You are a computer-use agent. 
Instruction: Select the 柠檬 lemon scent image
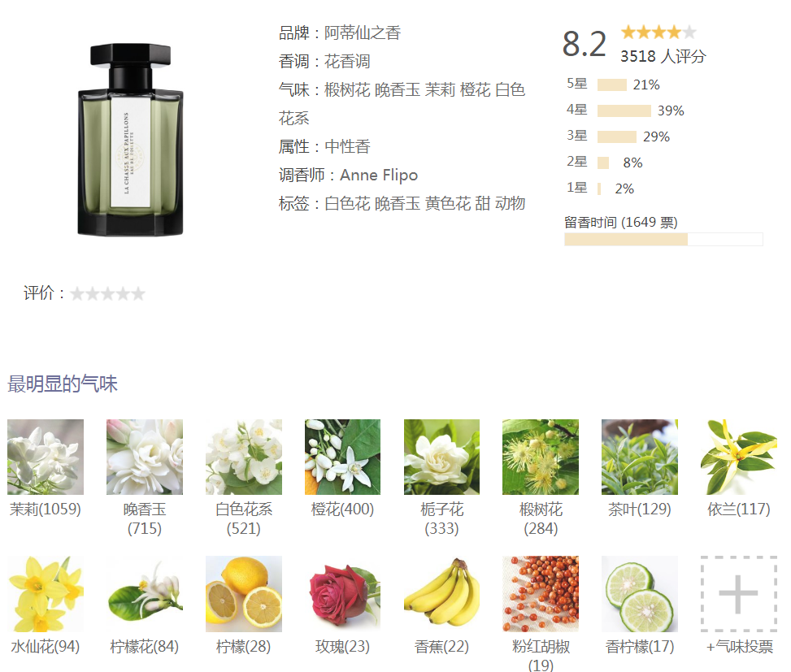(x=244, y=594)
